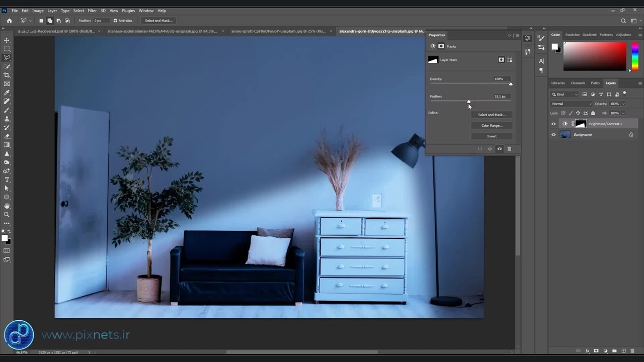The height and width of the screenshot is (362, 644).
Task: Switch to the Channels tab
Action: click(x=578, y=83)
